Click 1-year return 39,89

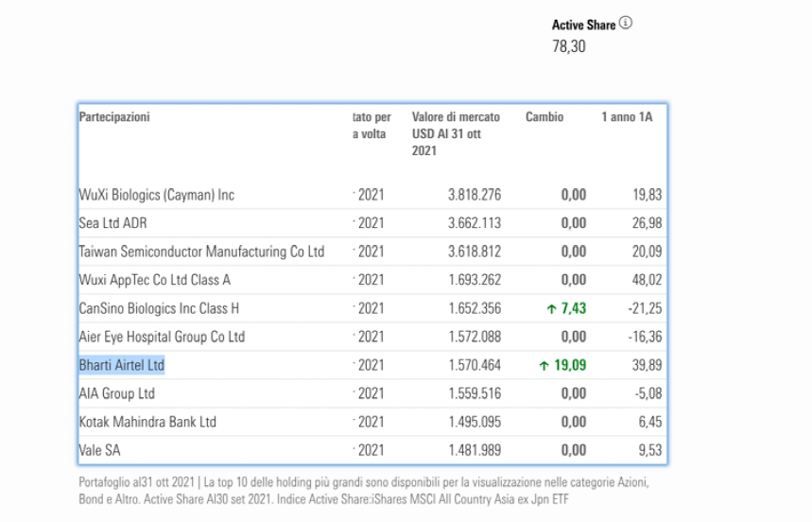pos(647,365)
